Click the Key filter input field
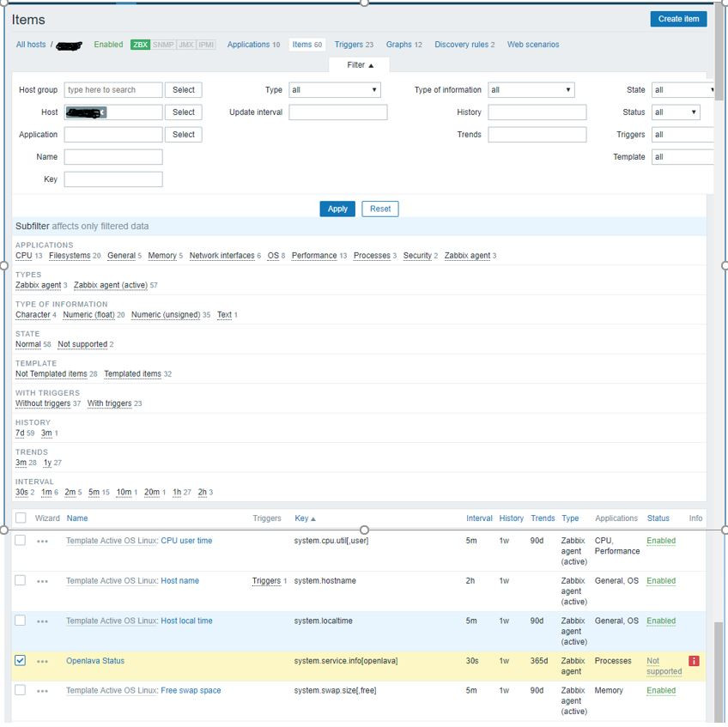Image resolution: width=728 pixels, height=727 pixels. (113, 179)
